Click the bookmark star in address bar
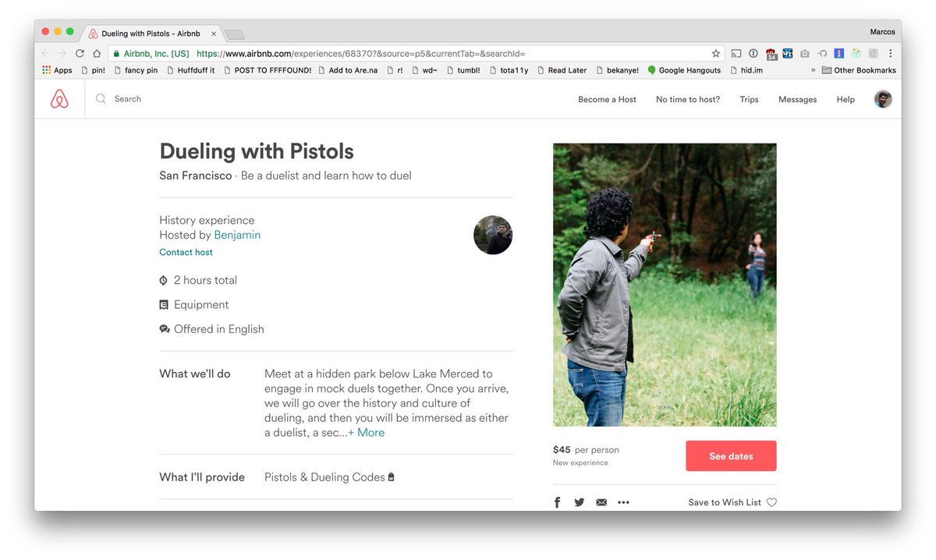The width and height of the screenshot is (936, 560). (716, 54)
